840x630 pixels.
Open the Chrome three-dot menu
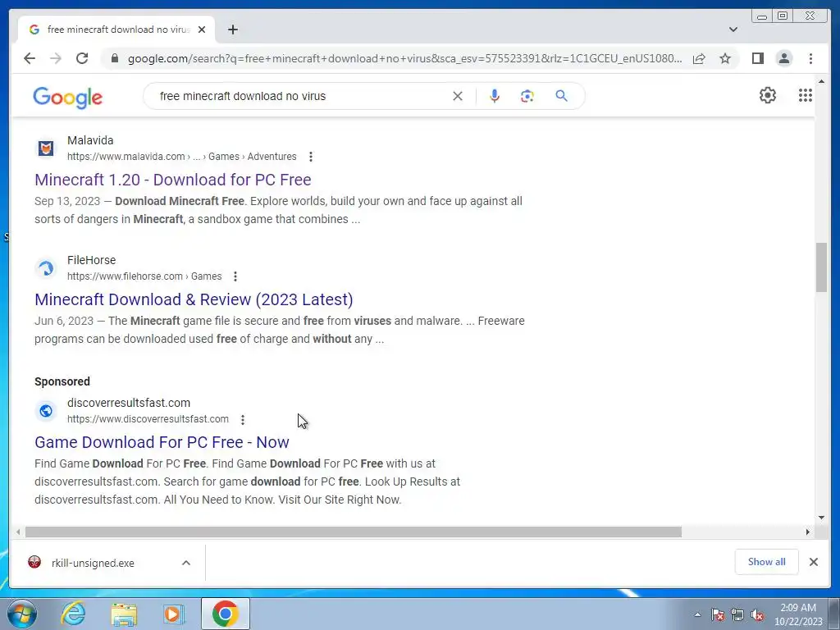tap(811, 58)
